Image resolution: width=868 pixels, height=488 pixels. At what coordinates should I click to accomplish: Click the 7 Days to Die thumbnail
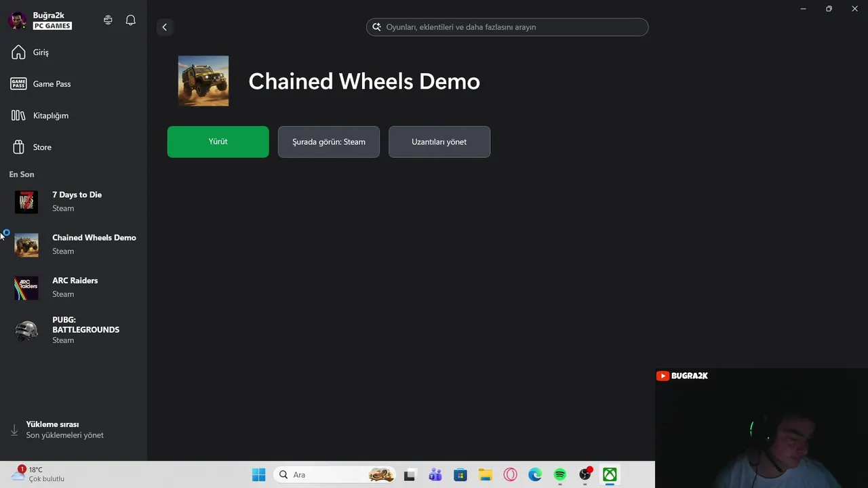[x=26, y=201]
